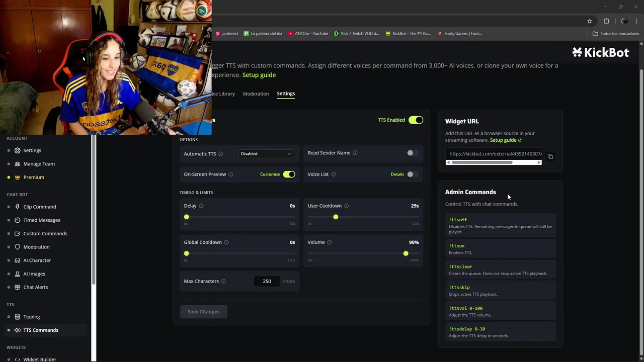Click the User Cooldown slider handle

click(336, 217)
